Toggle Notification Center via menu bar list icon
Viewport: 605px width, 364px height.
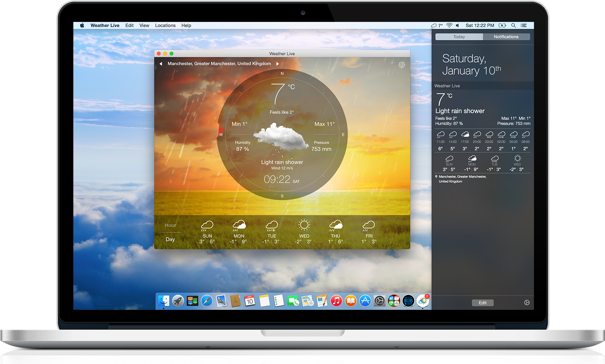click(524, 26)
